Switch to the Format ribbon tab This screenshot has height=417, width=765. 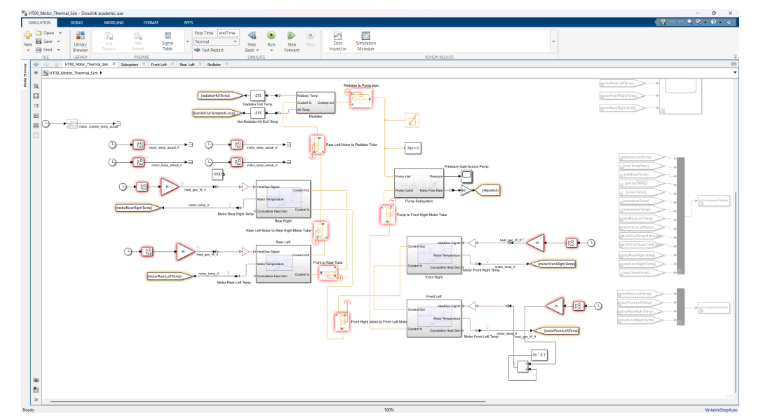(151, 22)
